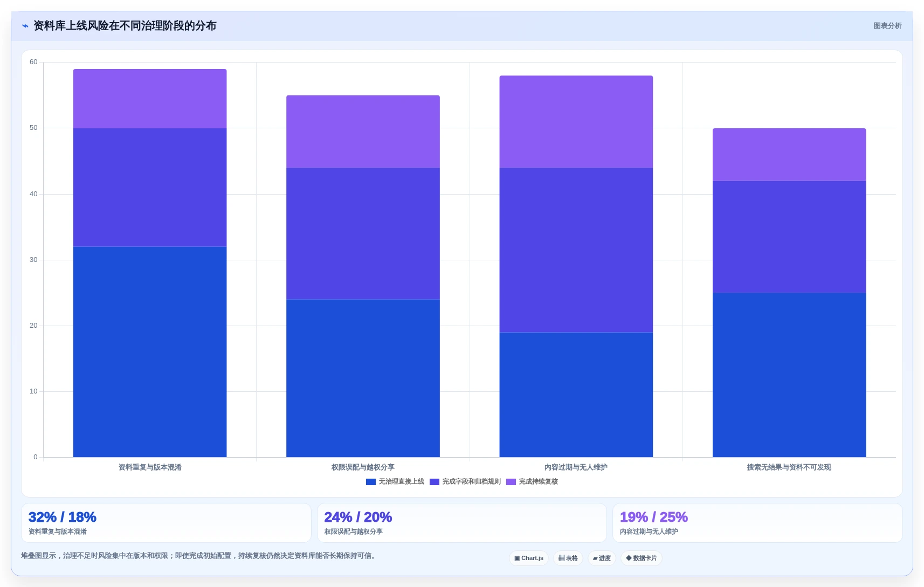This screenshot has height=587, width=924.
Task: Click the indigo middle segment of 内容过期与无人维护 bar
Action: pos(576,250)
